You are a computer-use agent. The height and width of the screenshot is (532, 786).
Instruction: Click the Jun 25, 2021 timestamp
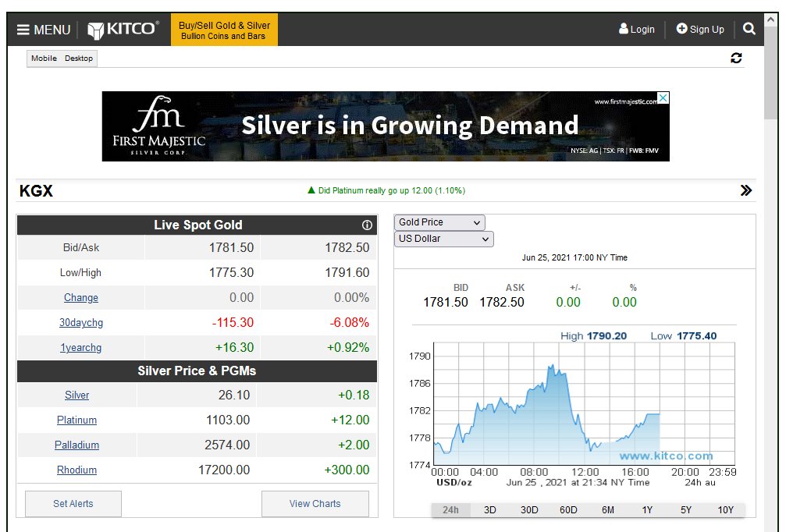[574, 257]
